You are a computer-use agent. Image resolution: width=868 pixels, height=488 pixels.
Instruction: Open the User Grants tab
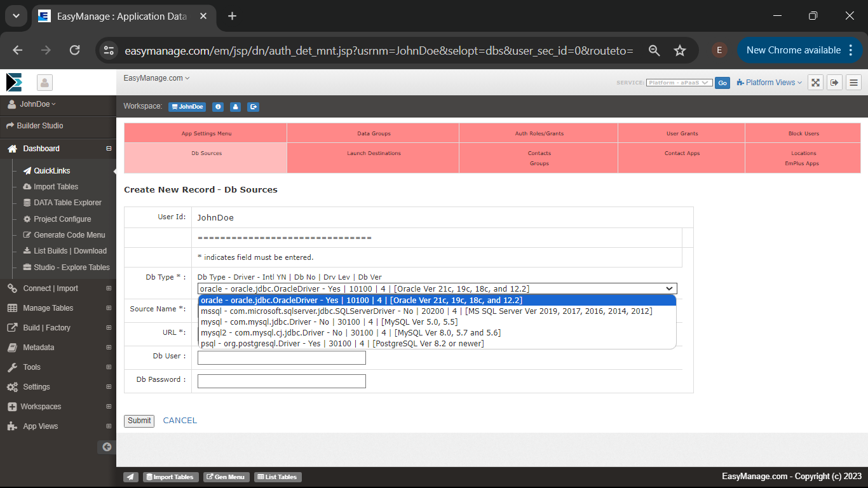coord(682,133)
